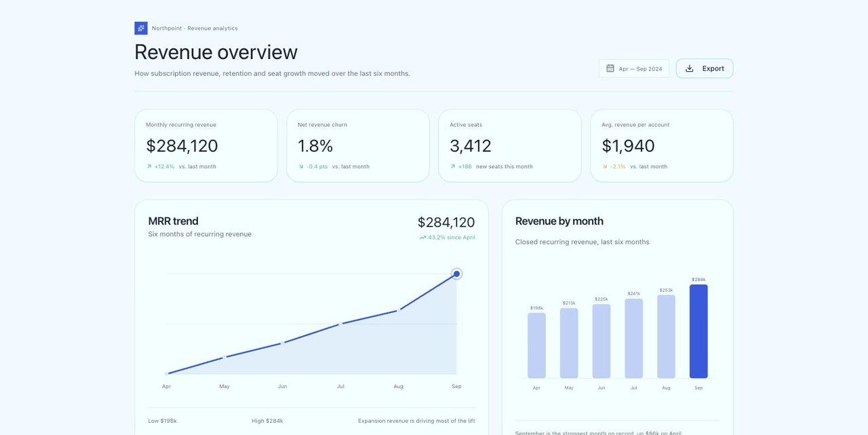This screenshot has width=868, height=435.
Task: Open the Net revenue churn card
Action: click(x=358, y=146)
